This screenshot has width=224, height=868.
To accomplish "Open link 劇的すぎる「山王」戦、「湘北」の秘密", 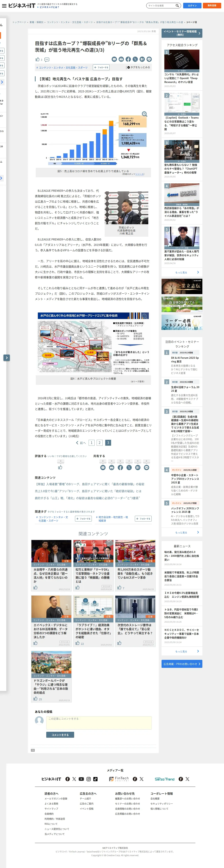I will pos(87,498).
